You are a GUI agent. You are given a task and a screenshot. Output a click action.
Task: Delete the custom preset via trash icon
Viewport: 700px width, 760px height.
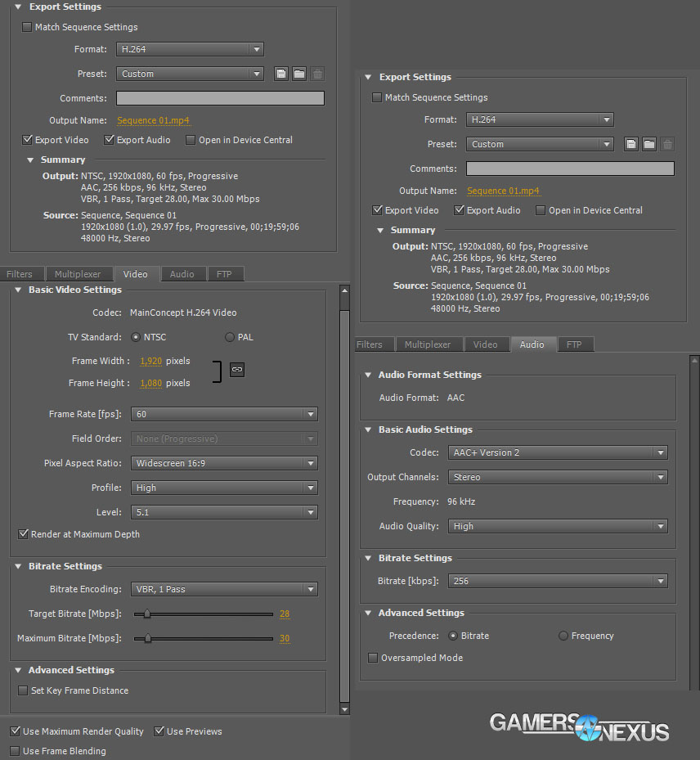click(317, 73)
